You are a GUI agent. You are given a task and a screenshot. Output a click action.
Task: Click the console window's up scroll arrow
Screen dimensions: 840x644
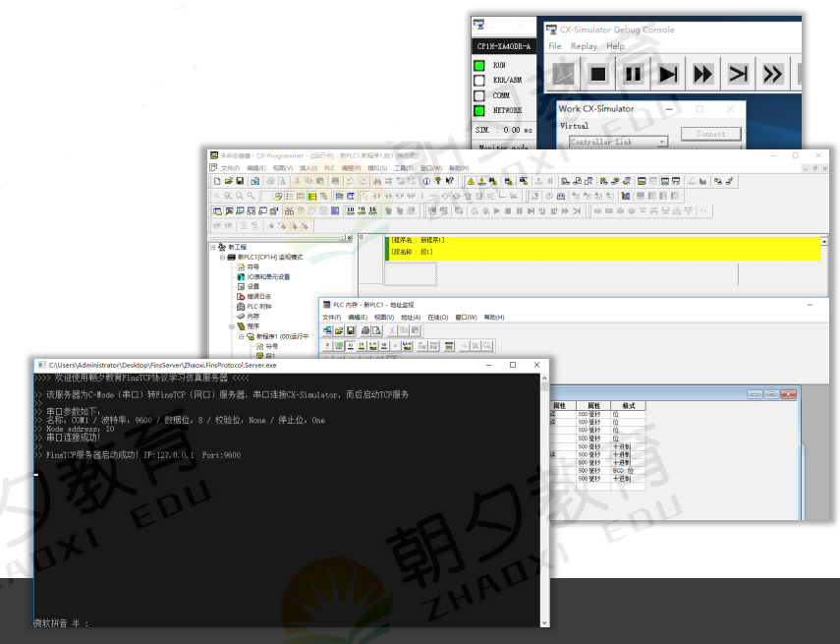point(545,378)
